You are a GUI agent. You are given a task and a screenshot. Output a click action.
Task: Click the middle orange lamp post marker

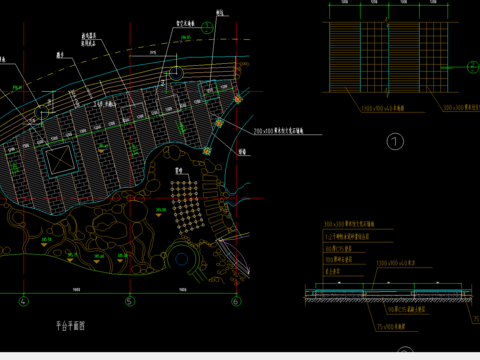click(x=219, y=123)
